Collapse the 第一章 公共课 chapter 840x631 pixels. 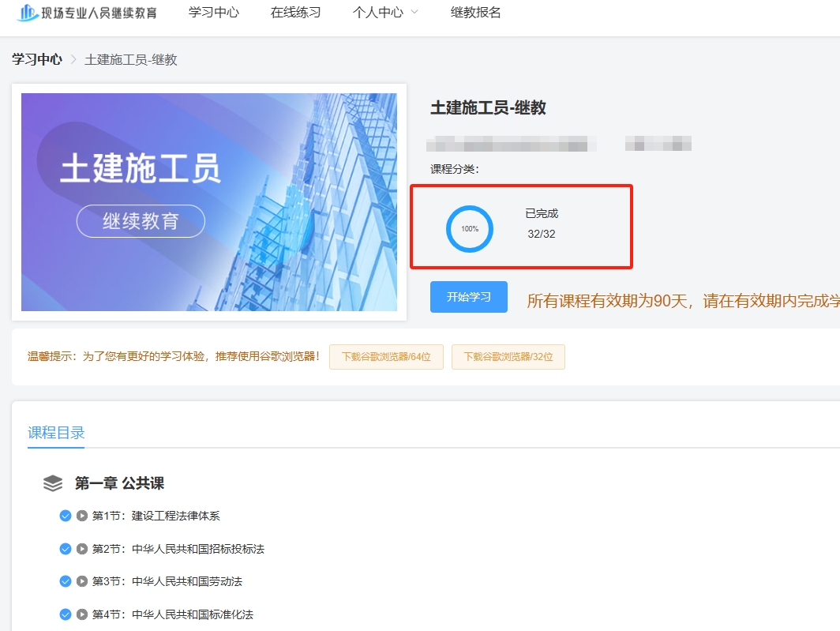(x=119, y=483)
